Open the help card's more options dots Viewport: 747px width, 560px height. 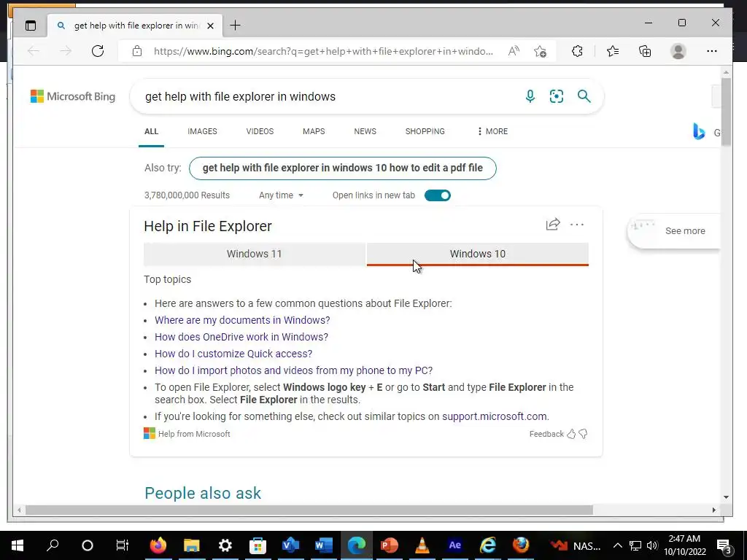pos(577,225)
